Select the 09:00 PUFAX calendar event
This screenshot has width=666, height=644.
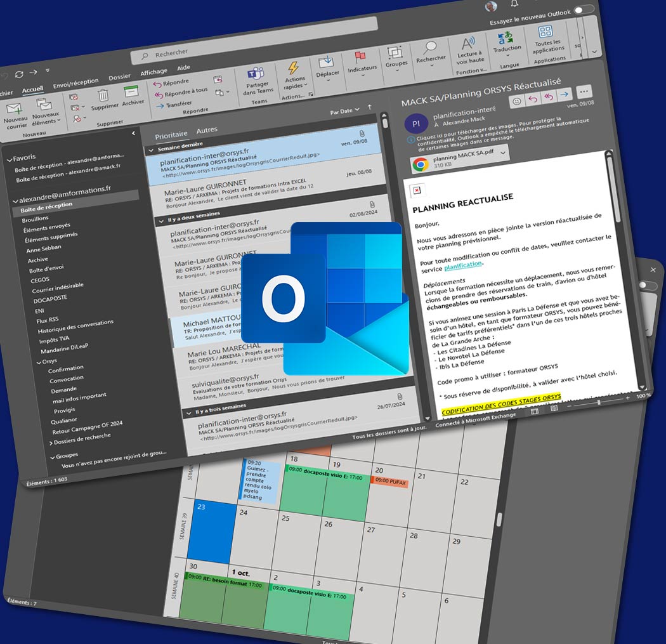391,482
